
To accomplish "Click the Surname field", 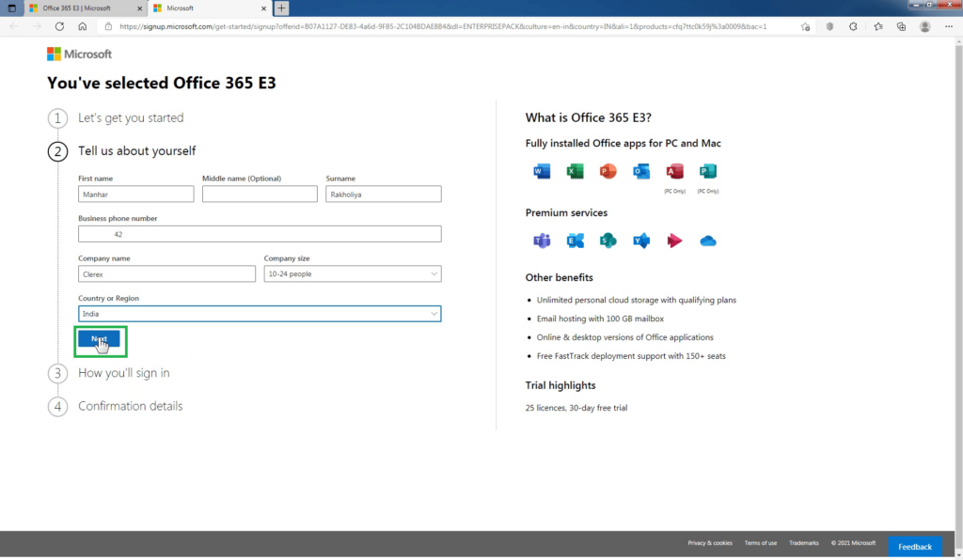I will (x=384, y=194).
